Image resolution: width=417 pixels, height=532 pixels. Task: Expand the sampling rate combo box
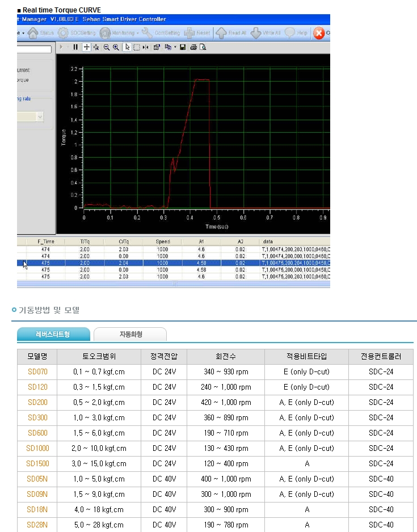[x=40, y=116]
